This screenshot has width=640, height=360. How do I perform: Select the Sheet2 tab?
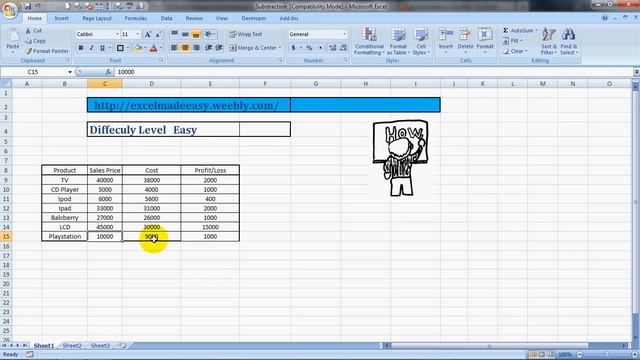[x=72, y=346]
